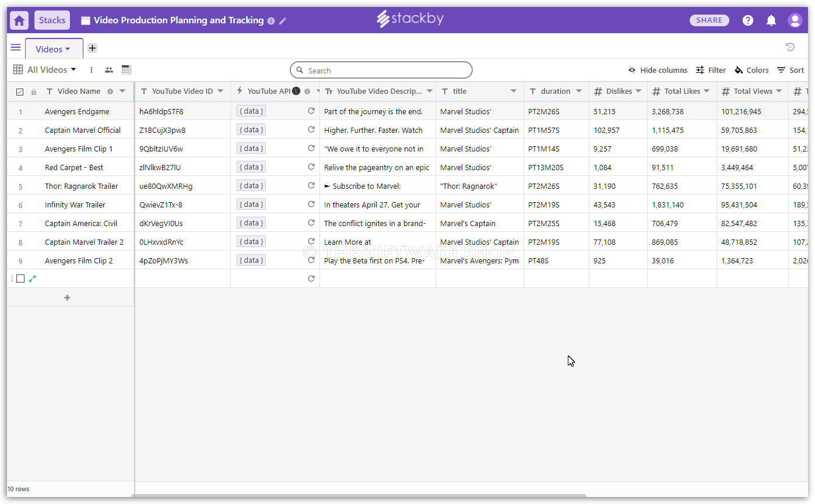Image resolution: width=815 pixels, height=504 pixels.
Task: Open duration column dropdown arrow
Action: tap(579, 91)
